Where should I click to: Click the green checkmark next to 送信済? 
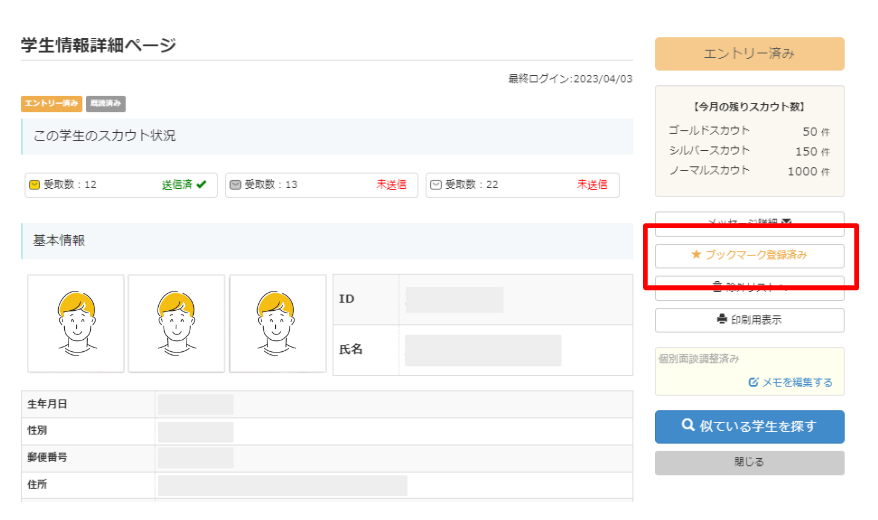tap(202, 184)
